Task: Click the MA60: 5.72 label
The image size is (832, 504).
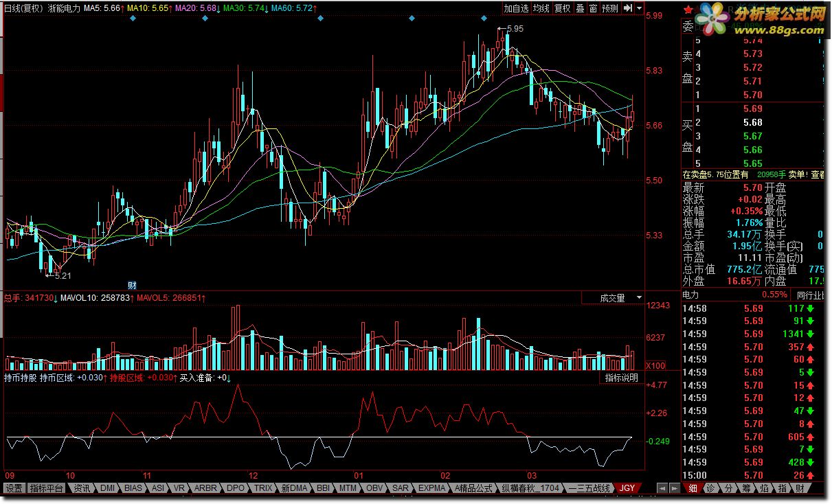Action: pos(292,8)
